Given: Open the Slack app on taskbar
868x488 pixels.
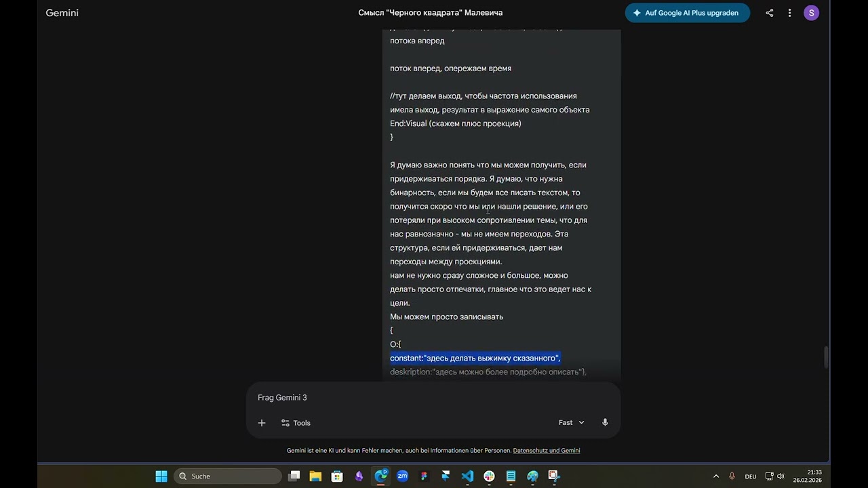Looking at the screenshot, I should [489, 476].
